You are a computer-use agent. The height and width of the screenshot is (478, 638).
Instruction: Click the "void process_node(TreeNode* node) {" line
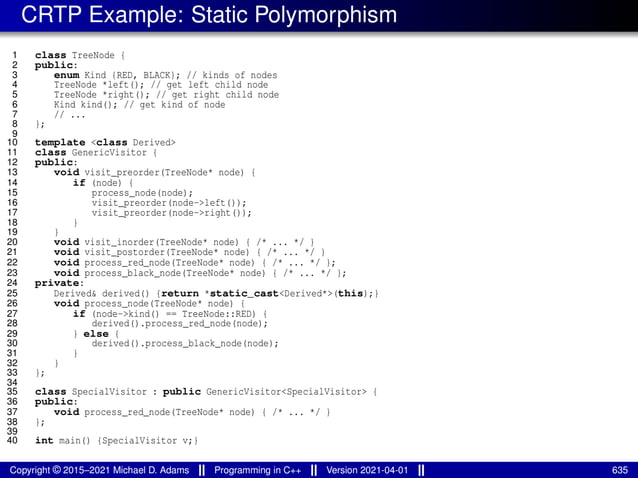149,304
